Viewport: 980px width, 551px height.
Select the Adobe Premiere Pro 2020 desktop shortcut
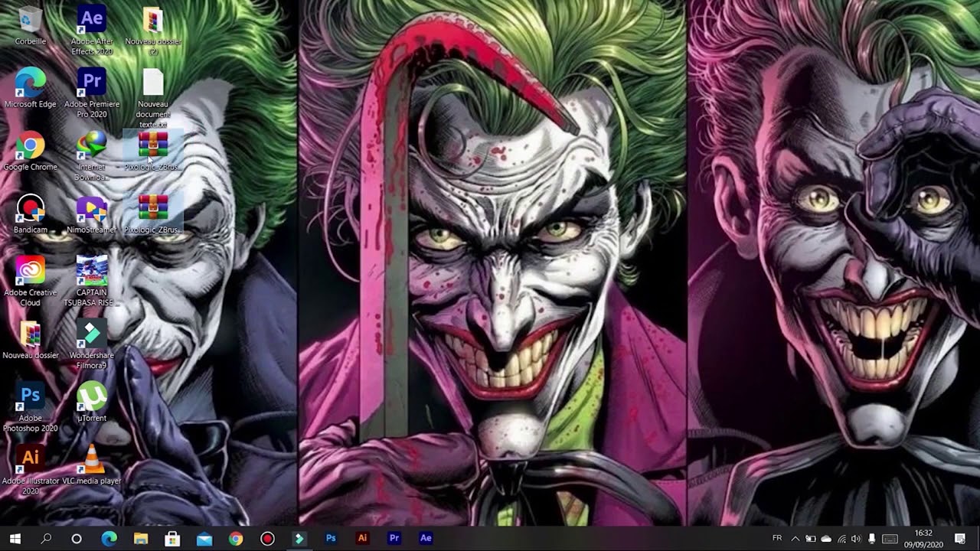pos(92,93)
